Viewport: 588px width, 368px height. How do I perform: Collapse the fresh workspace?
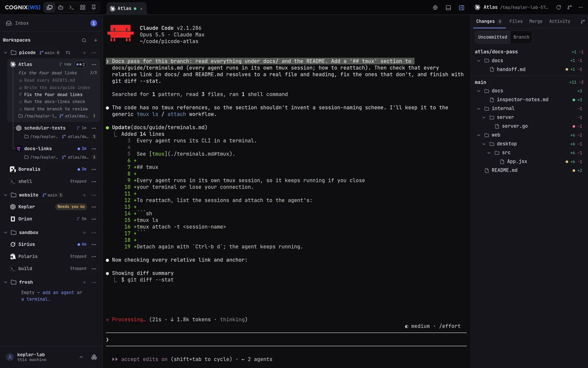tap(5, 282)
